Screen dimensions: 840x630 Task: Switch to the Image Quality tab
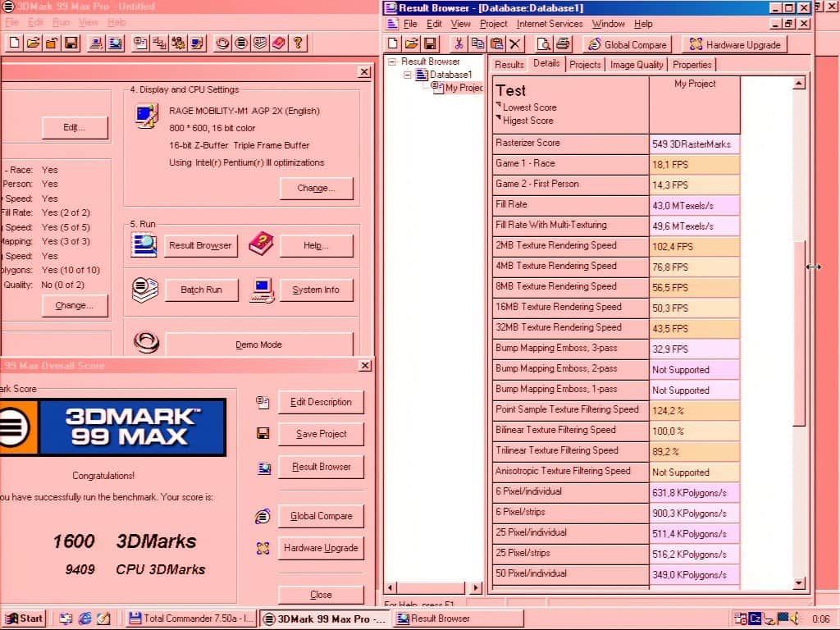click(637, 65)
